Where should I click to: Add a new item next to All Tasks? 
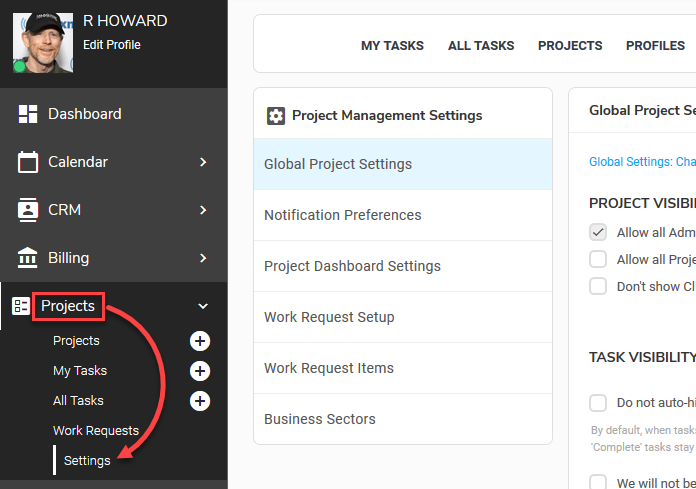click(x=200, y=401)
